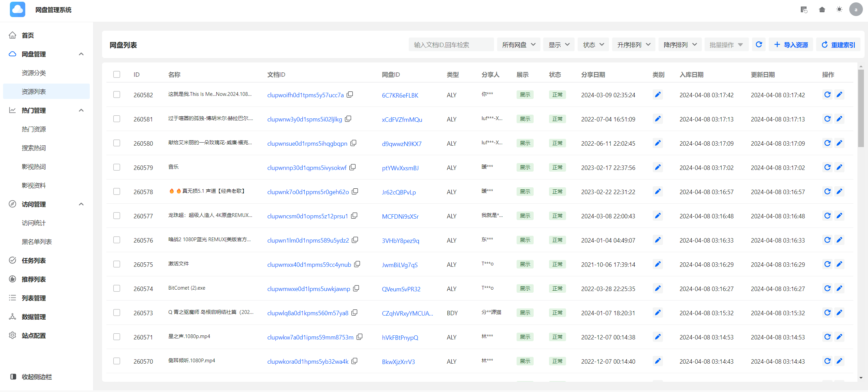The image size is (868, 392).
Task: Open 资源分类 menu item
Action: [46, 73]
